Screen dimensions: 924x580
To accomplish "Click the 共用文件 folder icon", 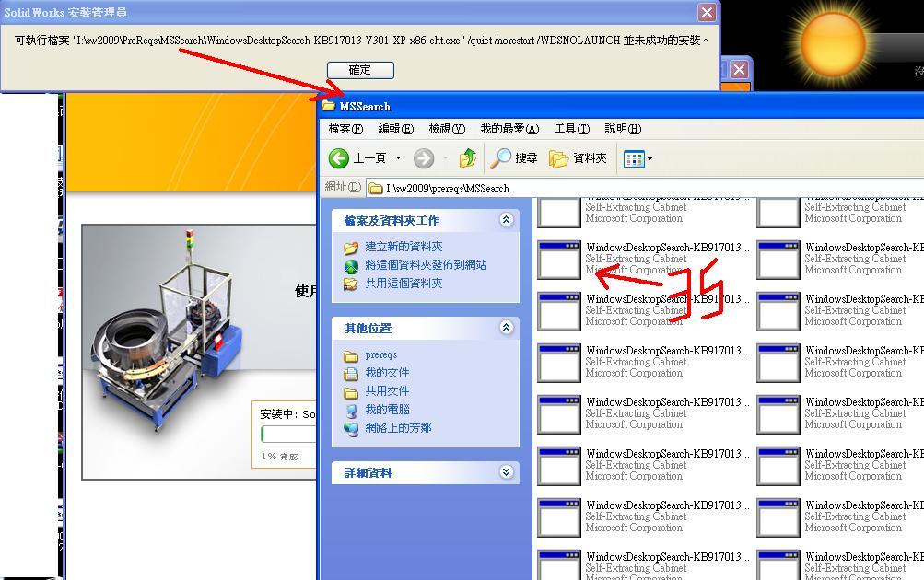I will click(x=351, y=392).
